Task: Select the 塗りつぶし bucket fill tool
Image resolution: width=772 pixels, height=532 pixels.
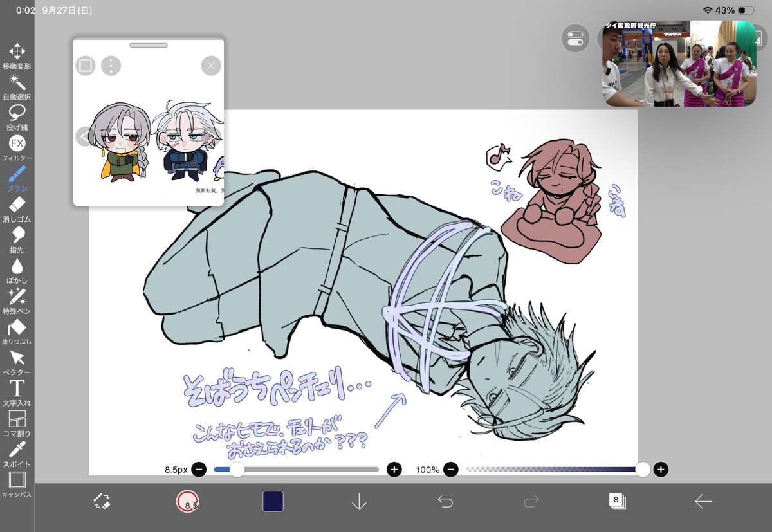Action: (x=17, y=332)
